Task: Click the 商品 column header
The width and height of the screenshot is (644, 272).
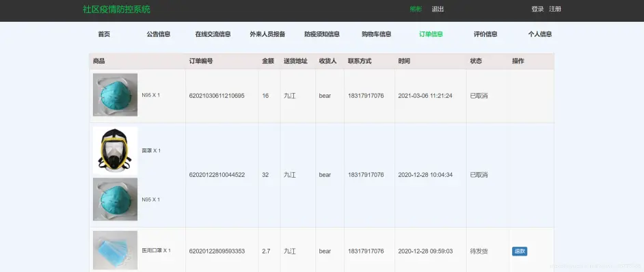Action: pos(99,61)
